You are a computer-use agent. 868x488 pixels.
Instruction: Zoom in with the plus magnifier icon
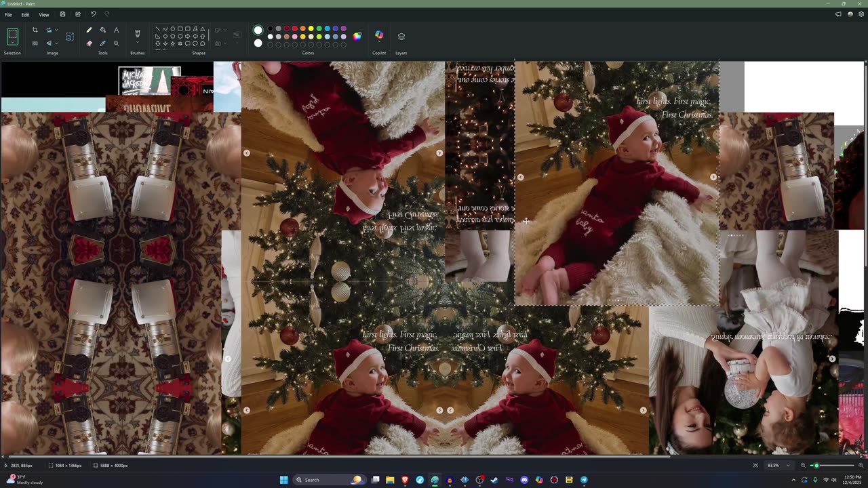click(861, 466)
